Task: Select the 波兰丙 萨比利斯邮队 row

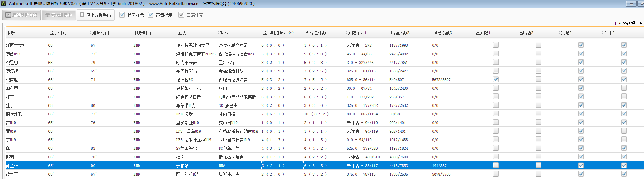Action: tap(187, 174)
